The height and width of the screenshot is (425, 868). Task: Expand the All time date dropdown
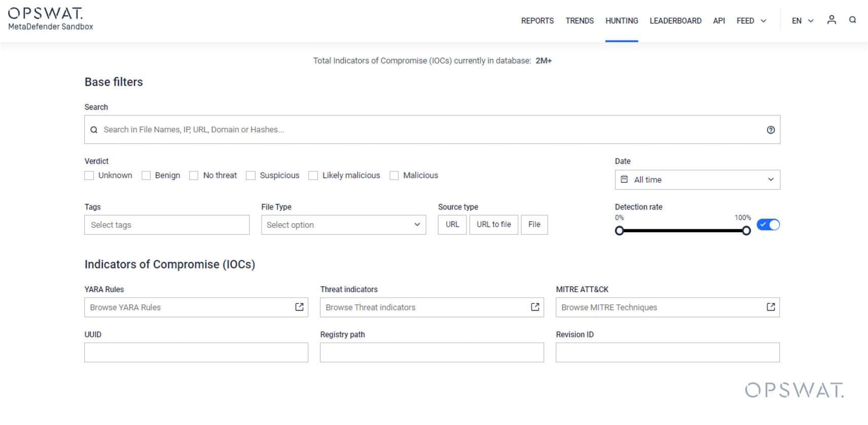[x=697, y=180]
